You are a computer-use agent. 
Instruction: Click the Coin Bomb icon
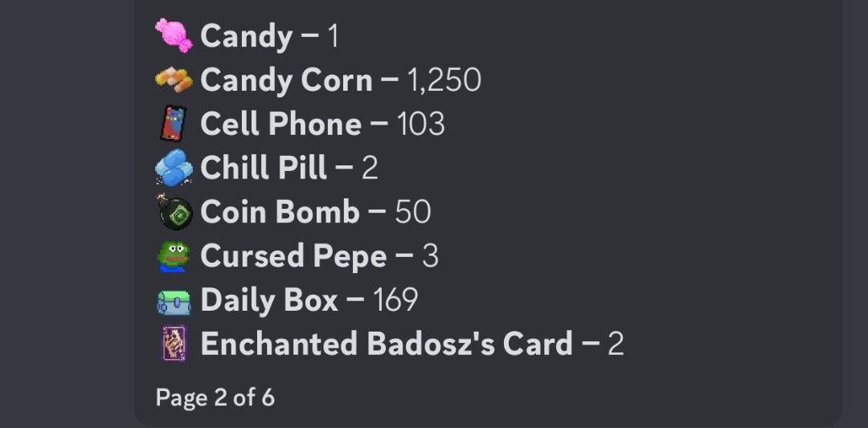click(x=173, y=212)
